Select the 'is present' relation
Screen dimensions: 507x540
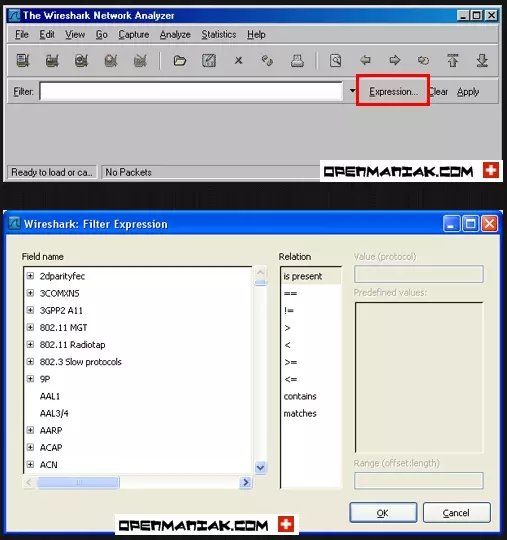pos(311,276)
